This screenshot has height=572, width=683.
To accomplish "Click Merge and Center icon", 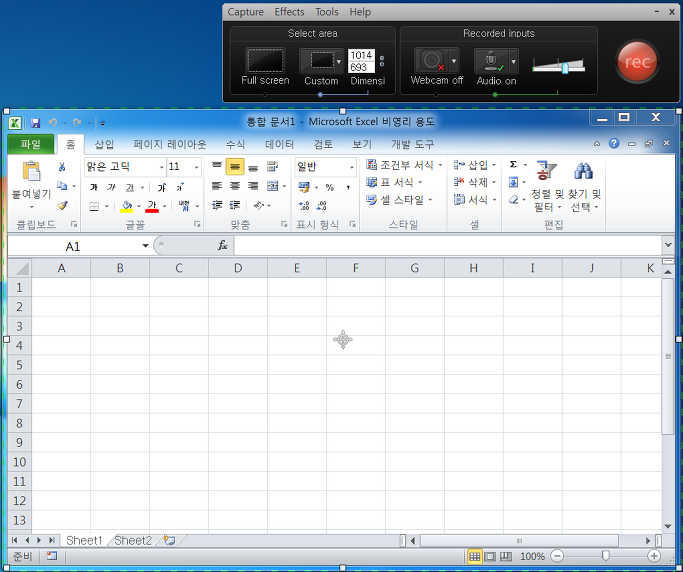I will [x=273, y=186].
